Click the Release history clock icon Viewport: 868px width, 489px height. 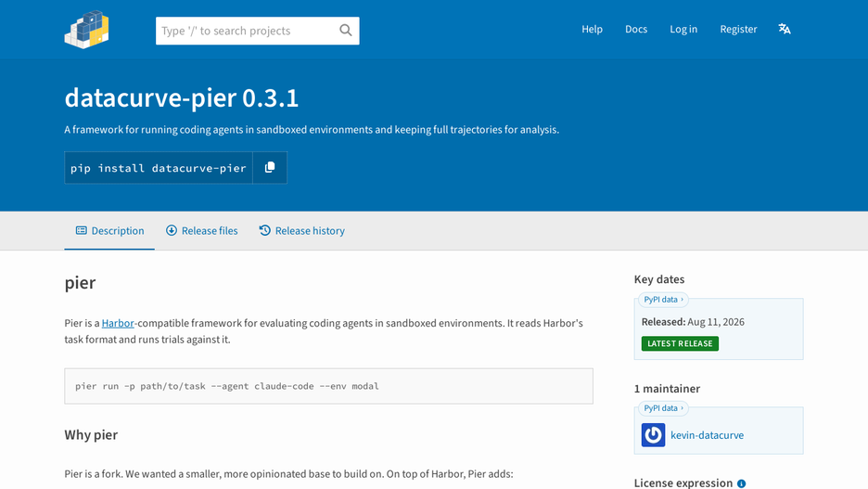[x=265, y=230]
